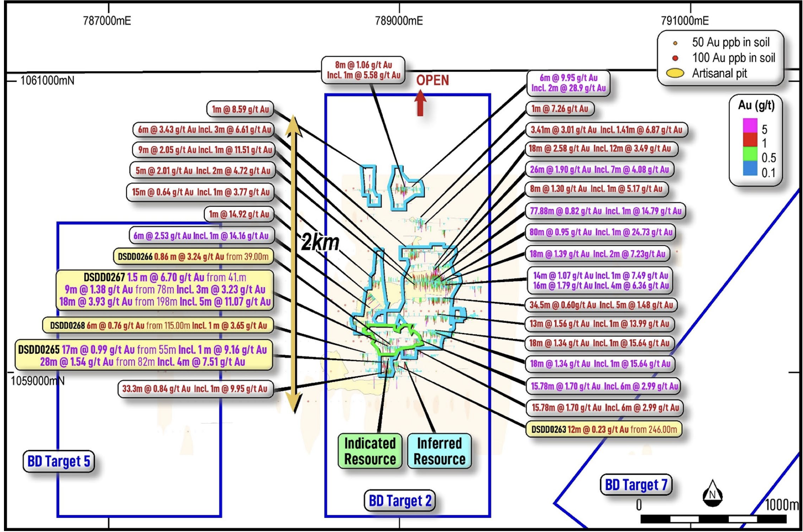Click the Inferred Resource label
The image size is (803, 532).
(439, 451)
